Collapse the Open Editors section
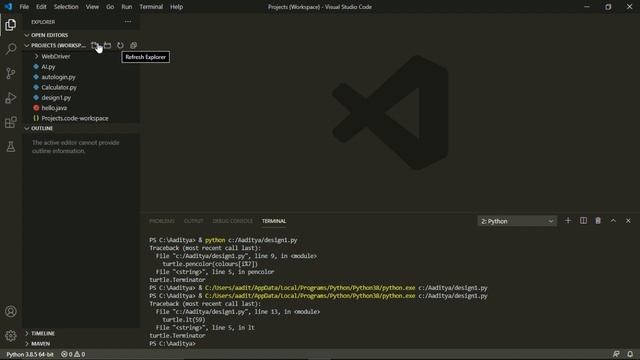Screen dimensions: 640x360 pyautogui.click(x=82, y=35)
